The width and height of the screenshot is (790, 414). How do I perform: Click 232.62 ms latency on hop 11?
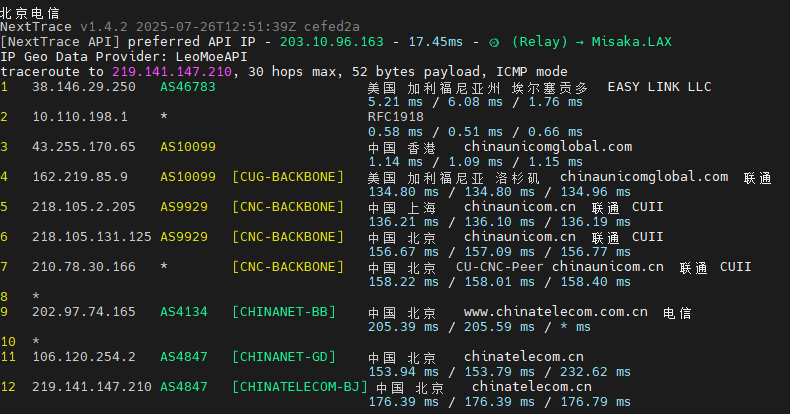pyautogui.click(x=596, y=372)
